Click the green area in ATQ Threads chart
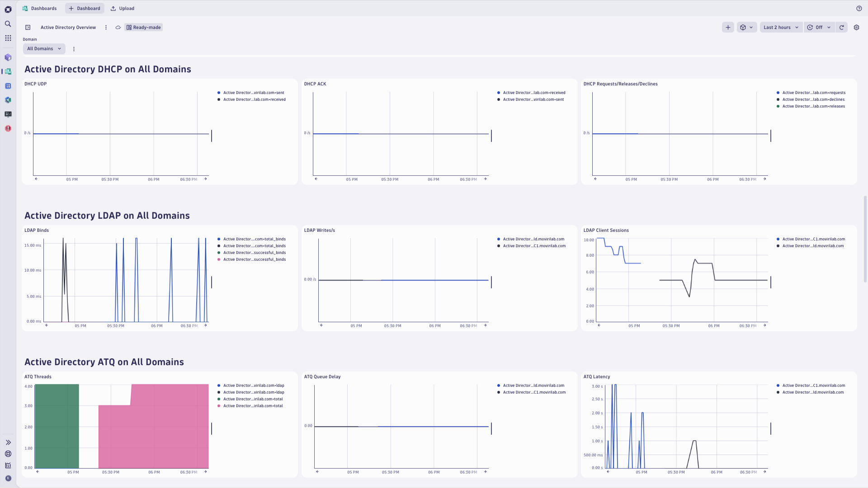868x488 pixels. 57,426
